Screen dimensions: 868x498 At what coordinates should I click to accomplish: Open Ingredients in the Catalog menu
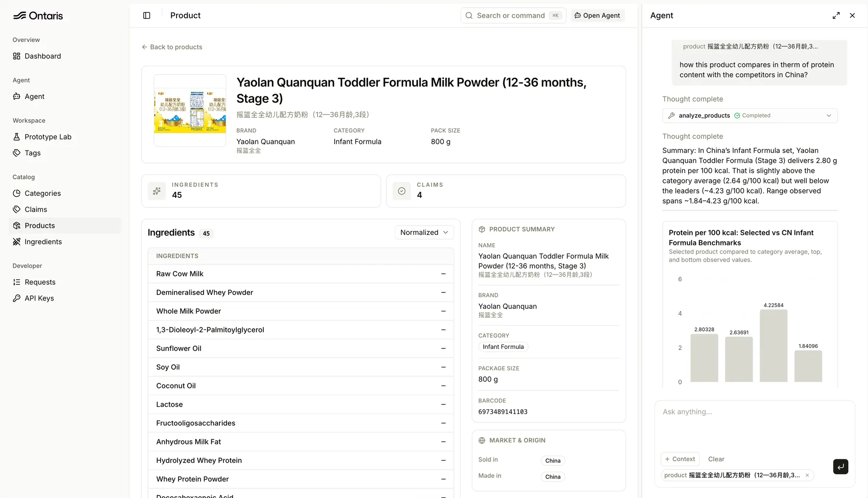65,242
